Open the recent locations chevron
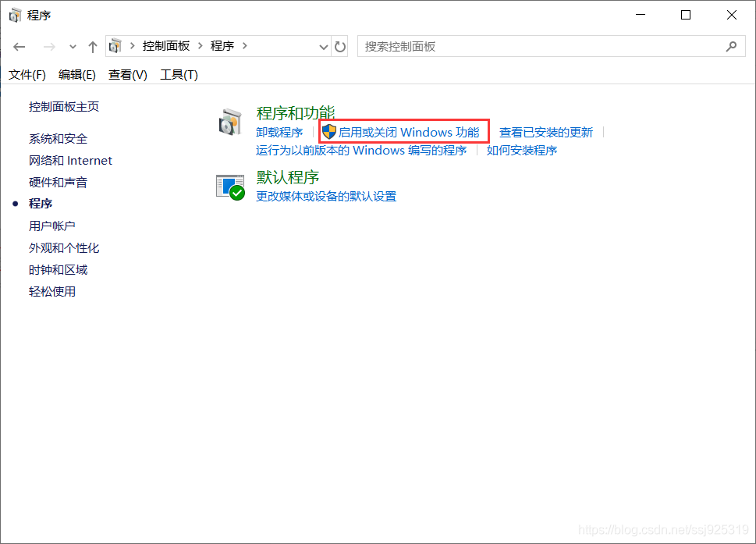The width and height of the screenshot is (756, 544). tap(73, 47)
